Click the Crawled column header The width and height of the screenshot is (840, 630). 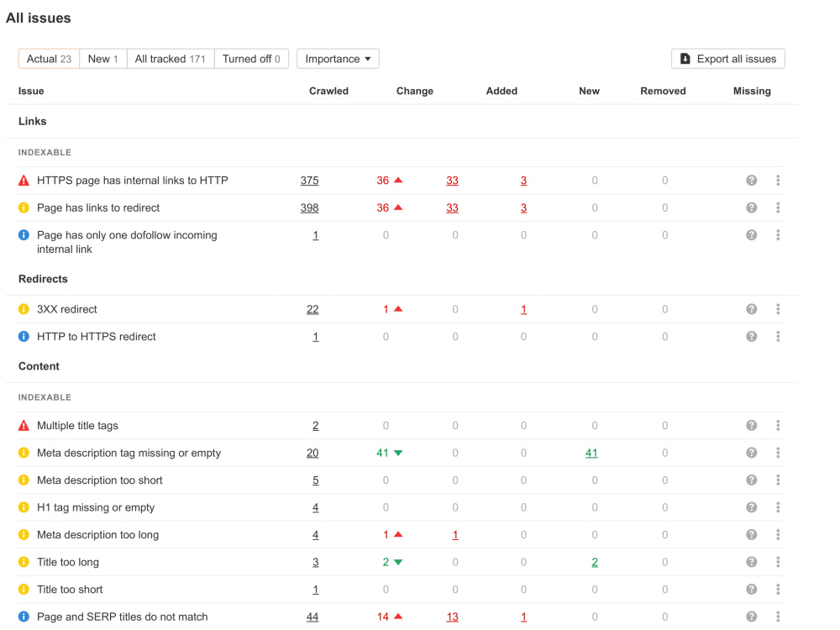pyautogui.click(x=328, y=91)
